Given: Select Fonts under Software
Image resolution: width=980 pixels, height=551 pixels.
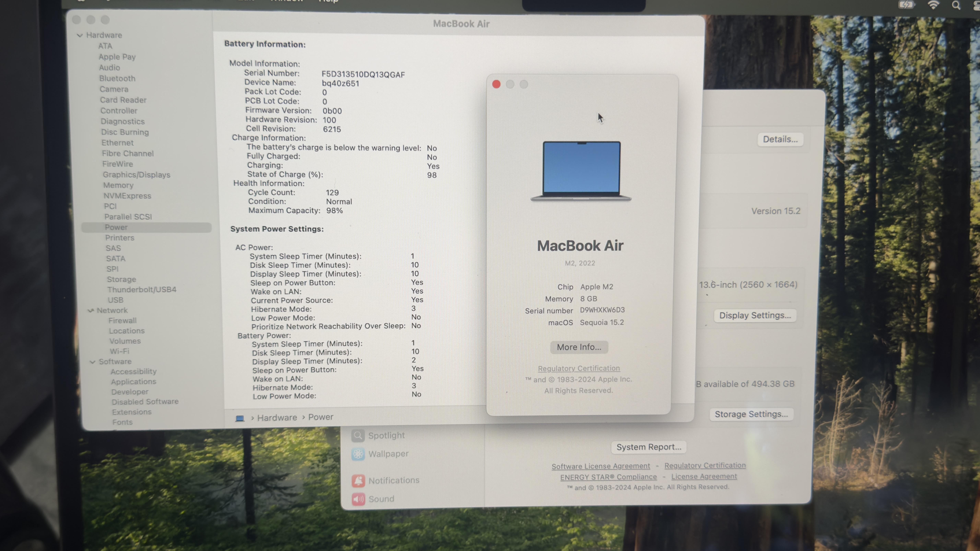Looking at the screenshot, I should coord(122,423).
